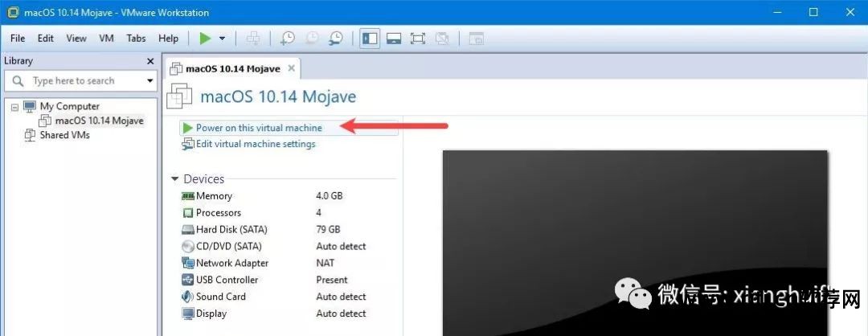Click the VM screen preview thumbnail
Image resolution: width=868 pixels, height=336 pixels.
point(634,243)
